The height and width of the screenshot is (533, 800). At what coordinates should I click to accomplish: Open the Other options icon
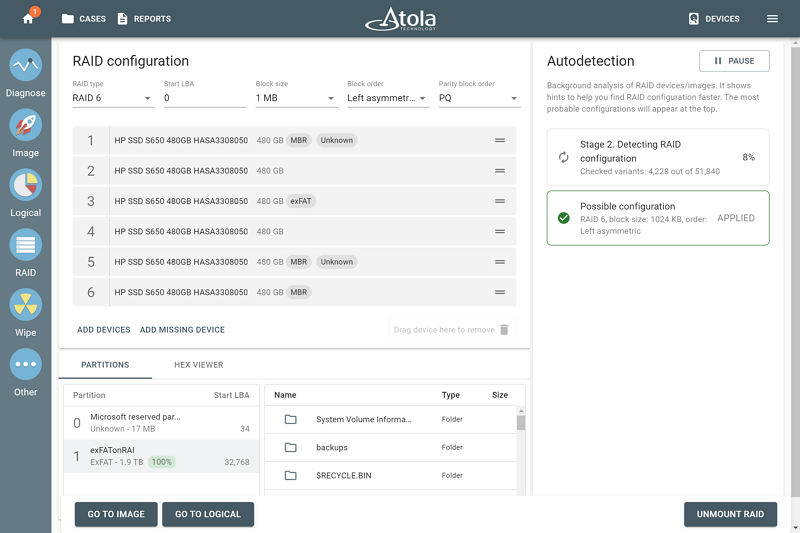coord(26,364)
